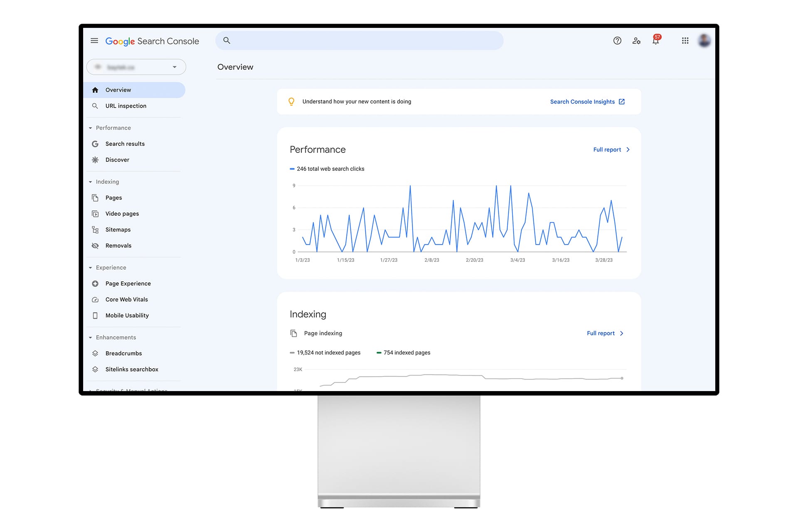Click the Indexing card heading
Image resolution: width=798 pixels, height=532 pixels.
(x=308, y=314)
